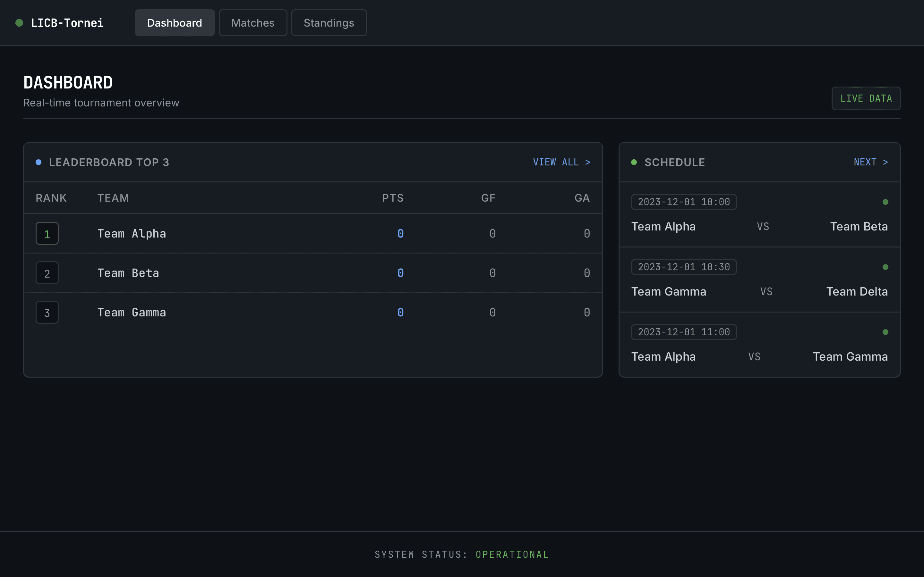Viewport: 924px width, 577px height.
Task: Click the 2023-12-01 10:00 date tag
Action: click(x=683, y=202)
